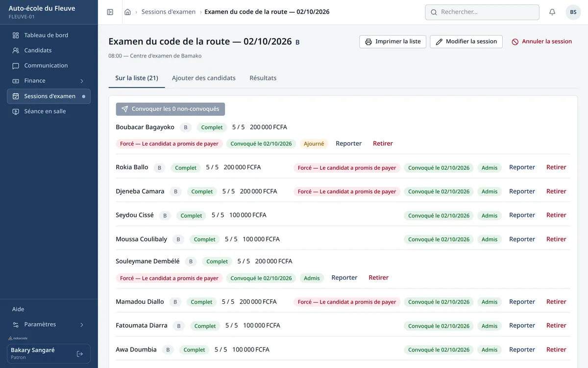
Task: Click Convoquer les 0 non-convoqués button
Action: tap(171, 109)
